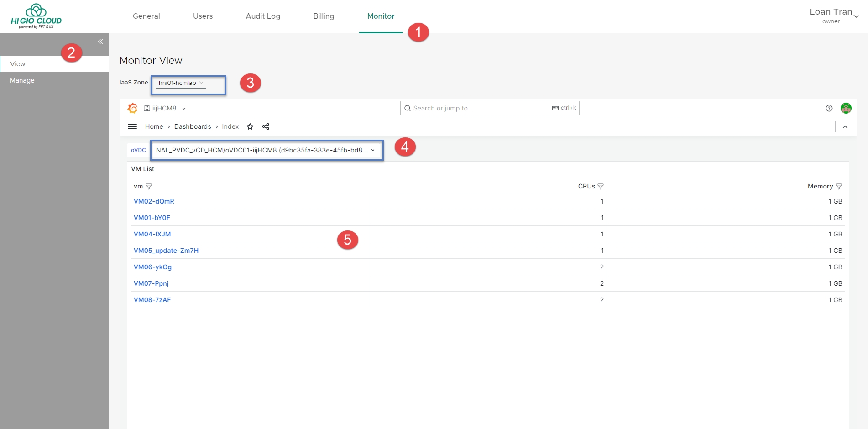Open the iijHCM8 organization switcher
868x429 pixels.
click(165, 108)
